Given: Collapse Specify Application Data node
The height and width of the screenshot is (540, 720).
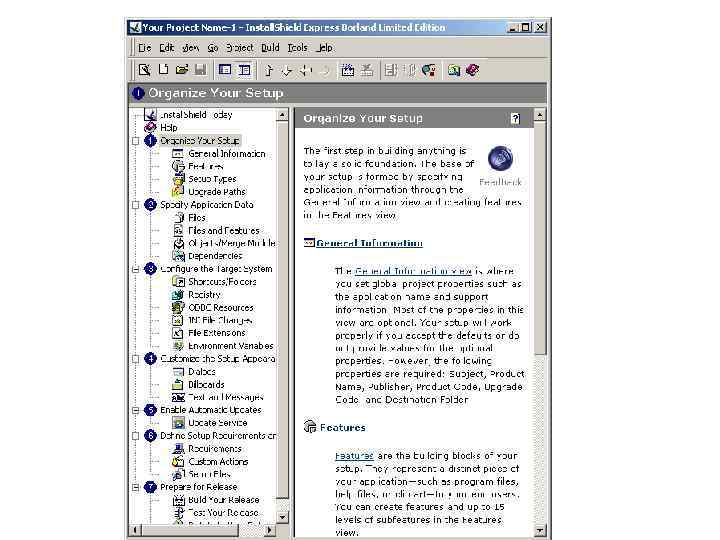Looking at the screenshot, I should [135, 205].
